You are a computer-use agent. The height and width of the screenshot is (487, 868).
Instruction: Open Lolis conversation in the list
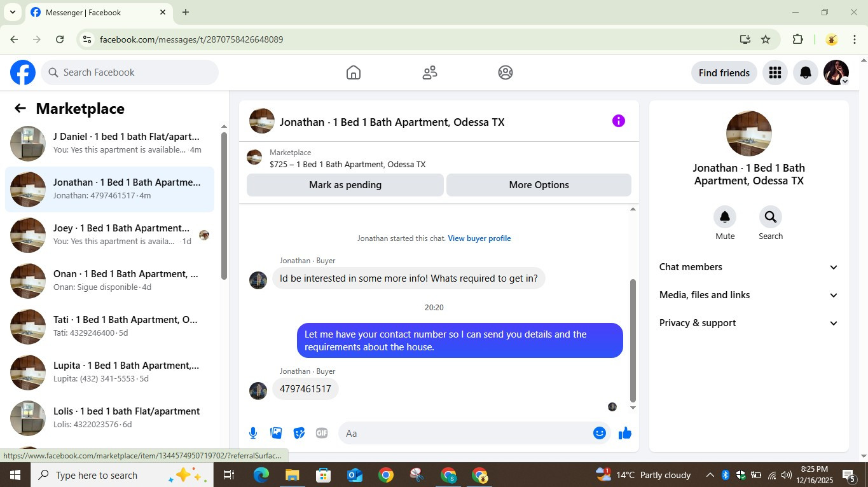[109, 418]
